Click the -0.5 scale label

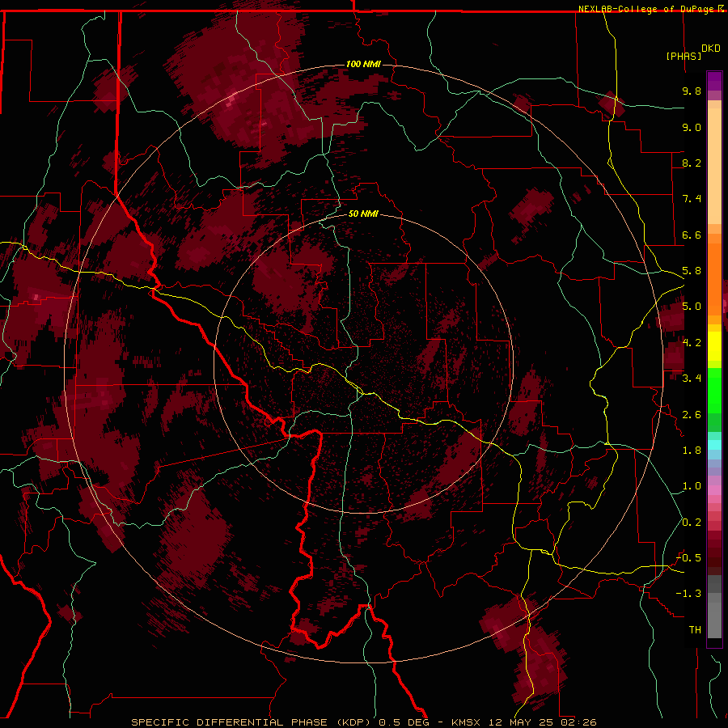point(688,558)
